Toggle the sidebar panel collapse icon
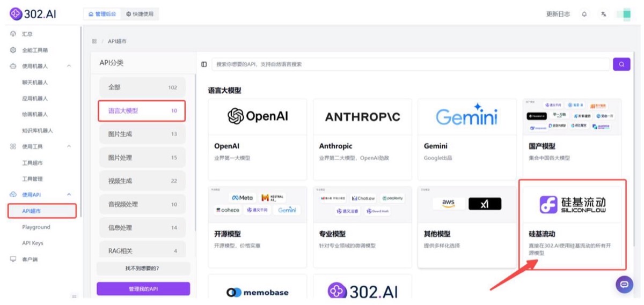This screenshot has height=305, width=644. pyautogui.click(x=204, y=64)
